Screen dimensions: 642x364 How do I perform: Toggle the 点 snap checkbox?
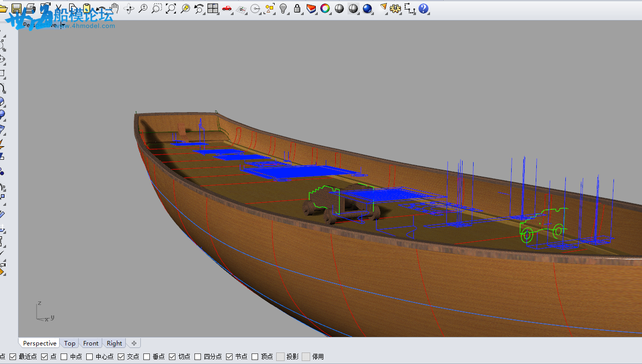[44, 356]
